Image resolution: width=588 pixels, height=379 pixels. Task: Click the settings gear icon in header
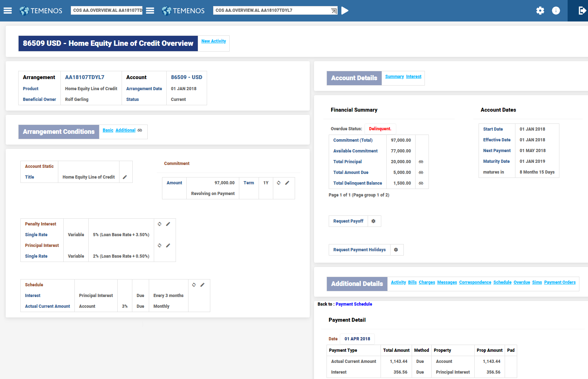click(x=540, y=11)
